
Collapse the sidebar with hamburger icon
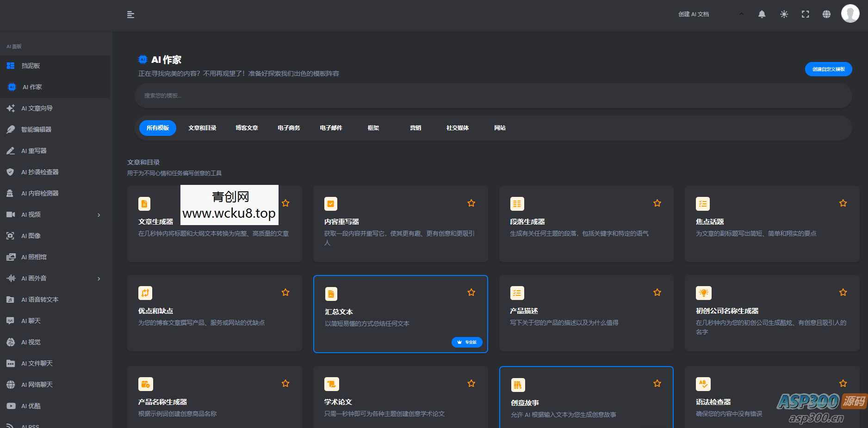click(131, 14)
